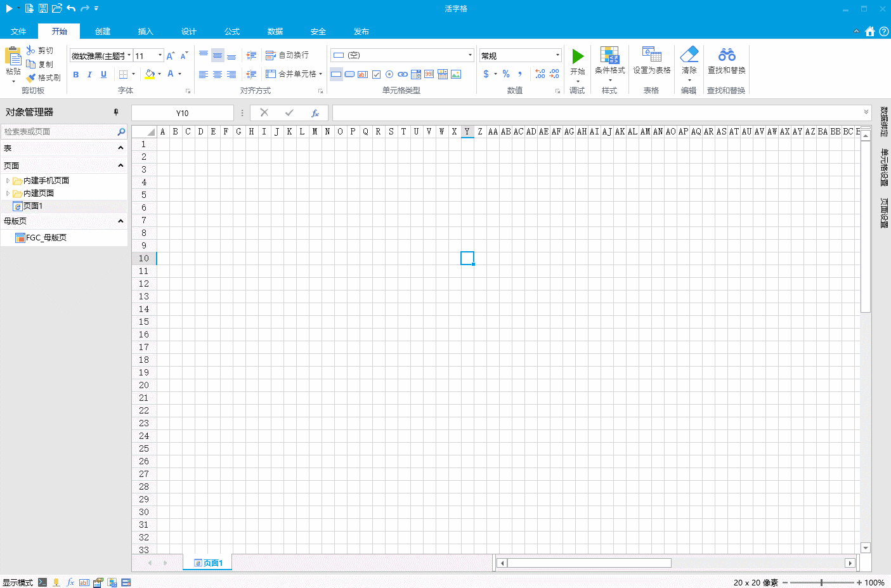
Task: Switch to the 创建 ribbon tab
Action: point(103,31)
